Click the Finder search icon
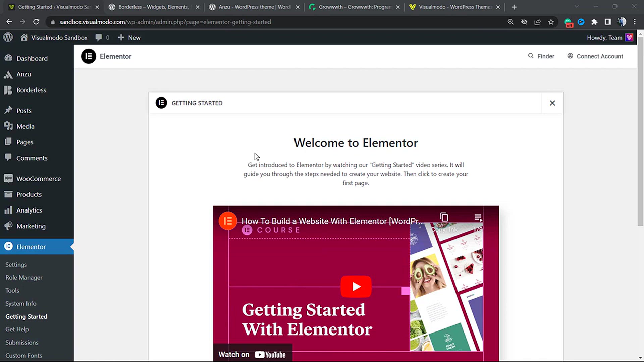 point(531,56)
